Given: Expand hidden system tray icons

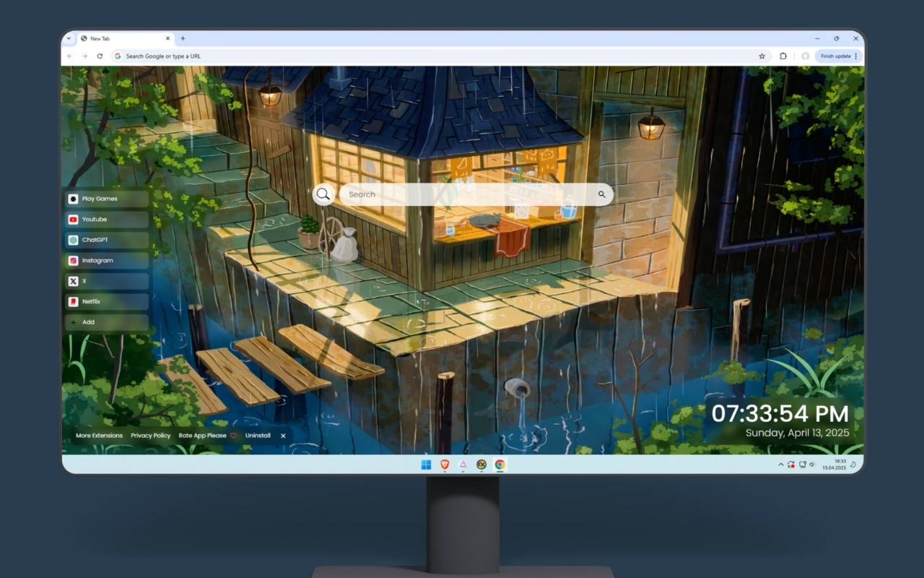Looking at the screenshot, I should (x=780, y=465).
